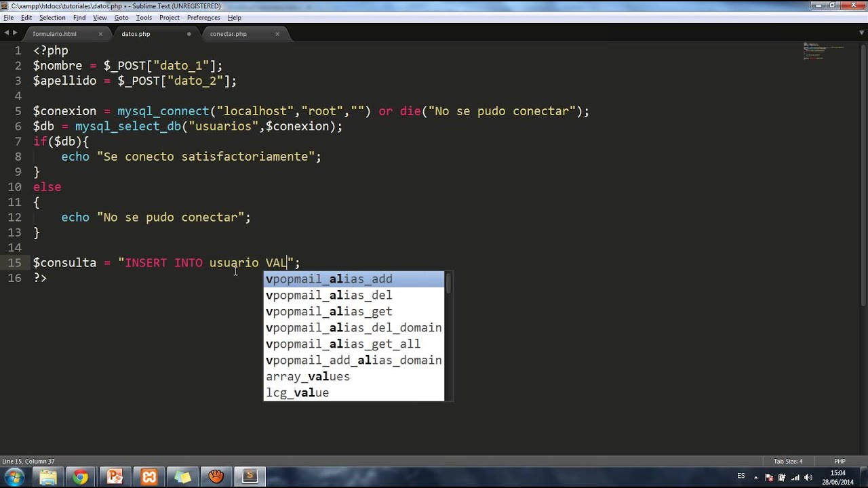Click the '?>' closing tag
Image resolution: width=868 pixels, height=488 pixels.
click(x=40, y=278)
